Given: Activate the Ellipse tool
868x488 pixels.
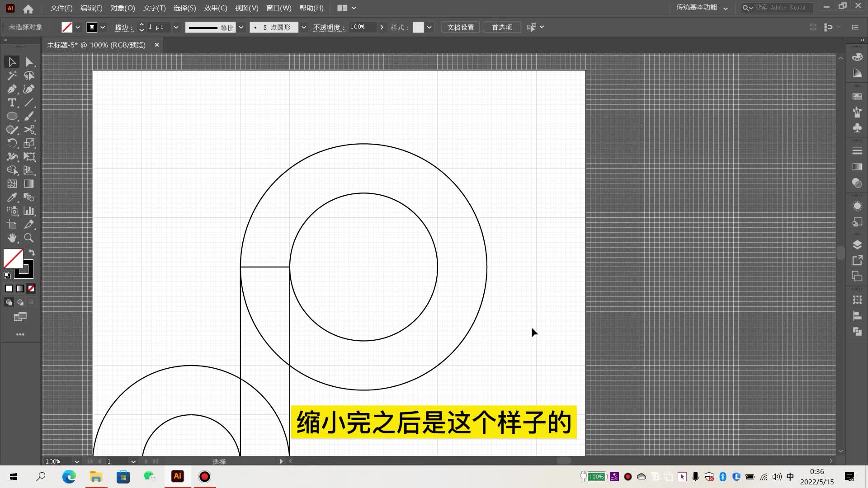Looking at the screenshot, I should pos(12,116).
